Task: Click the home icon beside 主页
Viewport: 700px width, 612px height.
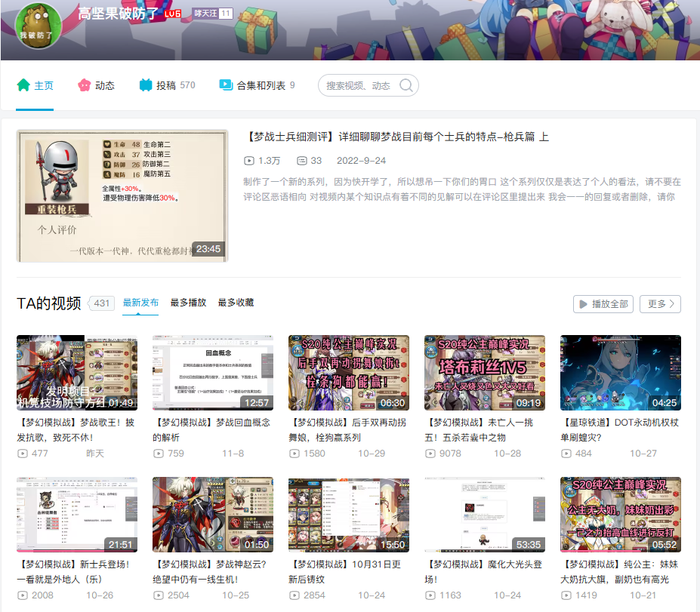Action: click(x=23, y=85)
